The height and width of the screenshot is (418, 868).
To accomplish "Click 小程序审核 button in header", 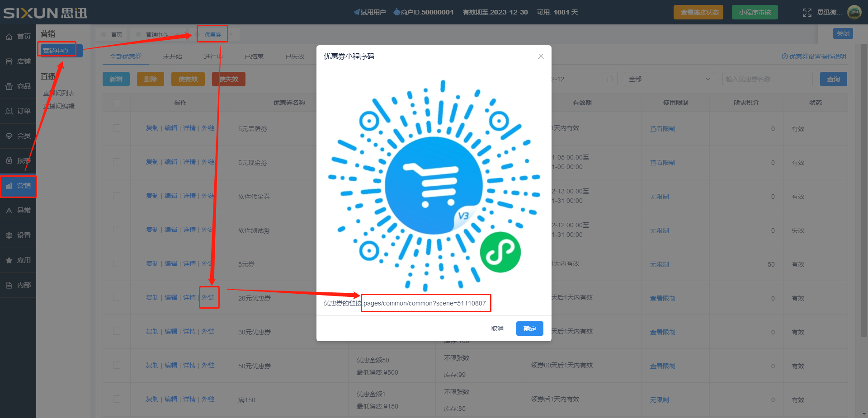I will [x=755, y=12].
